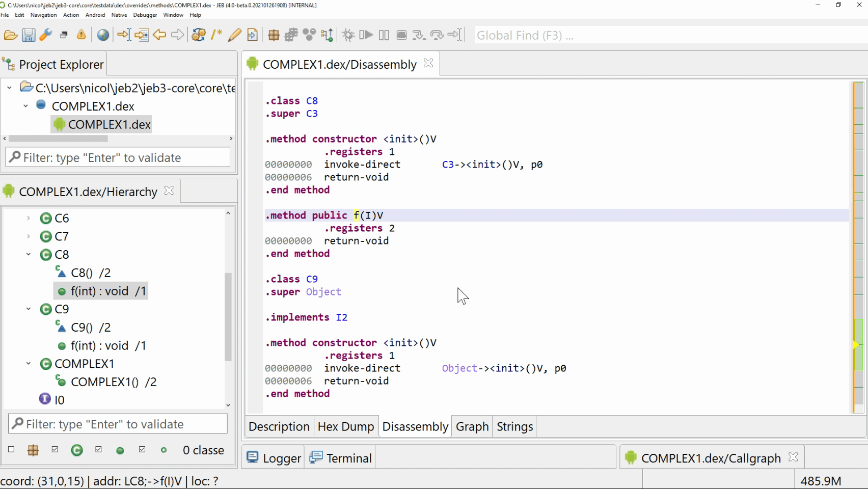The width and height of the screenshot is (868, 489).
Task: Expand the C6 class node
Action: coord(29,219)
